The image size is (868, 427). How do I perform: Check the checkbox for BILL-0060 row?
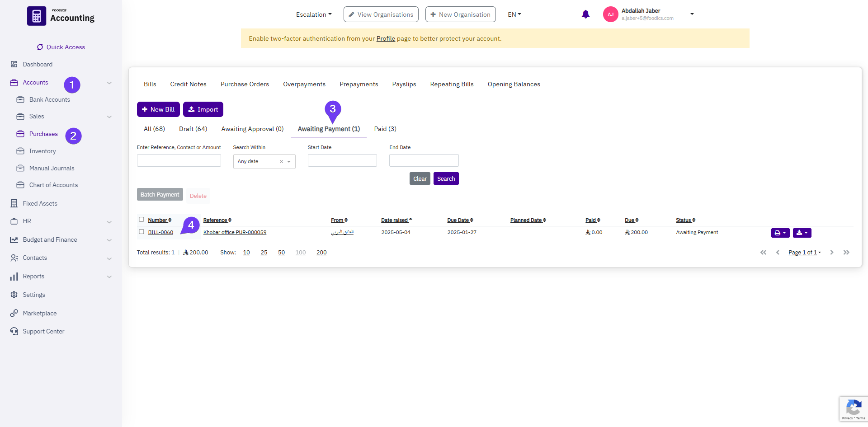[142, 232]
